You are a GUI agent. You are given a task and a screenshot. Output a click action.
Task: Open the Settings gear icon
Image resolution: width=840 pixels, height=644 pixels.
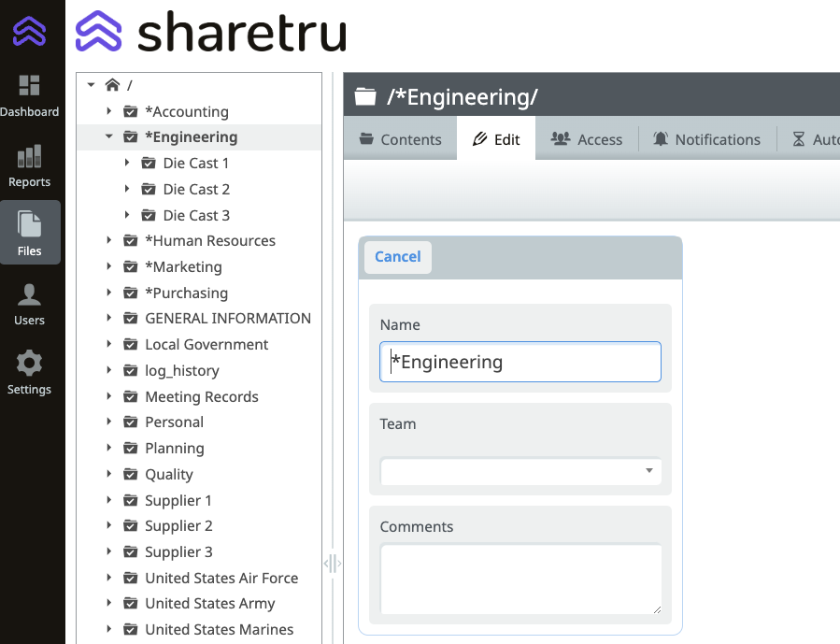29,364
